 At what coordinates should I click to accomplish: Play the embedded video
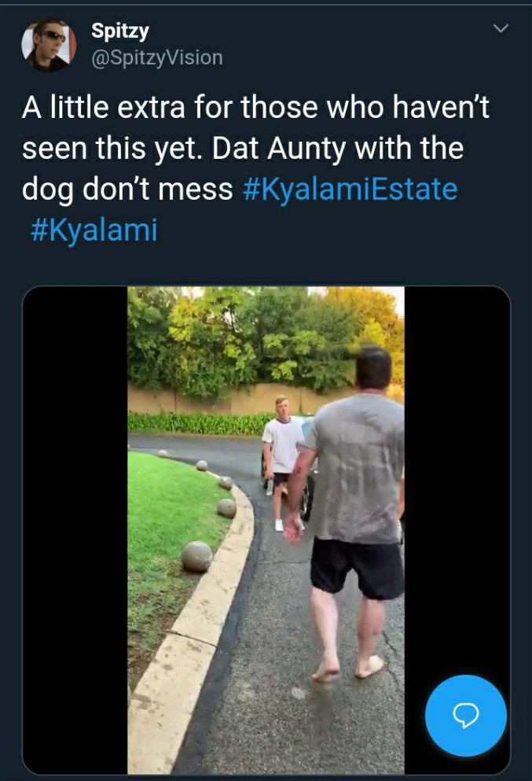(266, 530)
